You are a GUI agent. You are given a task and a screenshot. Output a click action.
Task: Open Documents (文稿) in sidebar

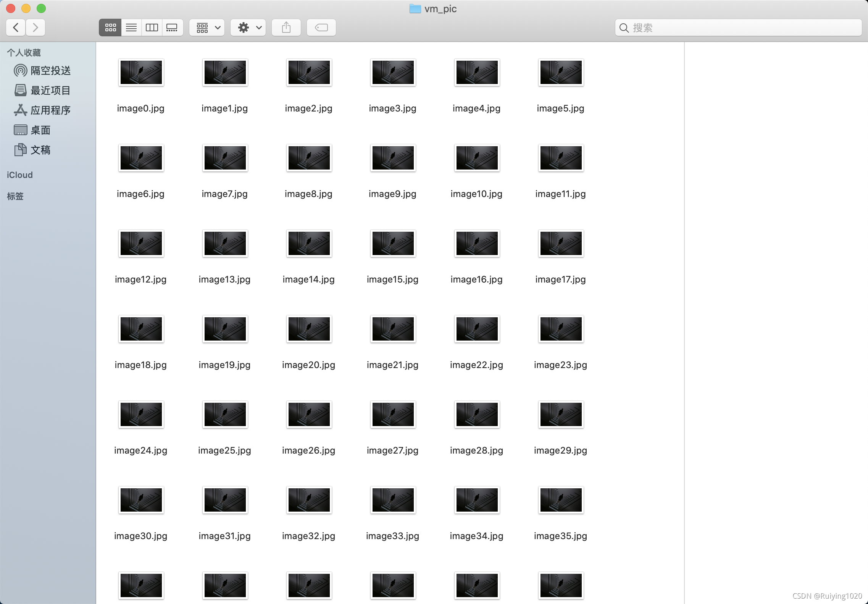40,150
